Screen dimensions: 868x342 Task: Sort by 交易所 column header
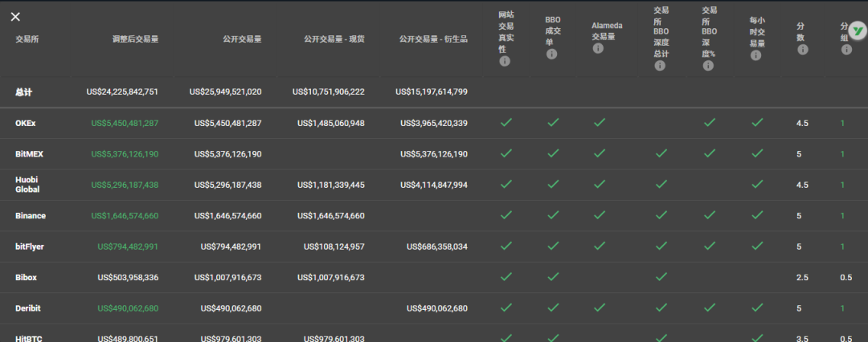[27, 39]
